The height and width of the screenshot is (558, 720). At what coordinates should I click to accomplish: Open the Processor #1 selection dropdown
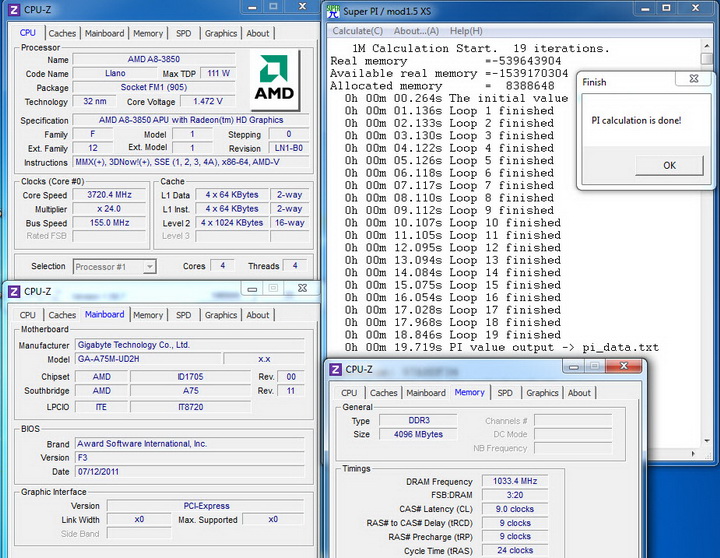(115, 267)
